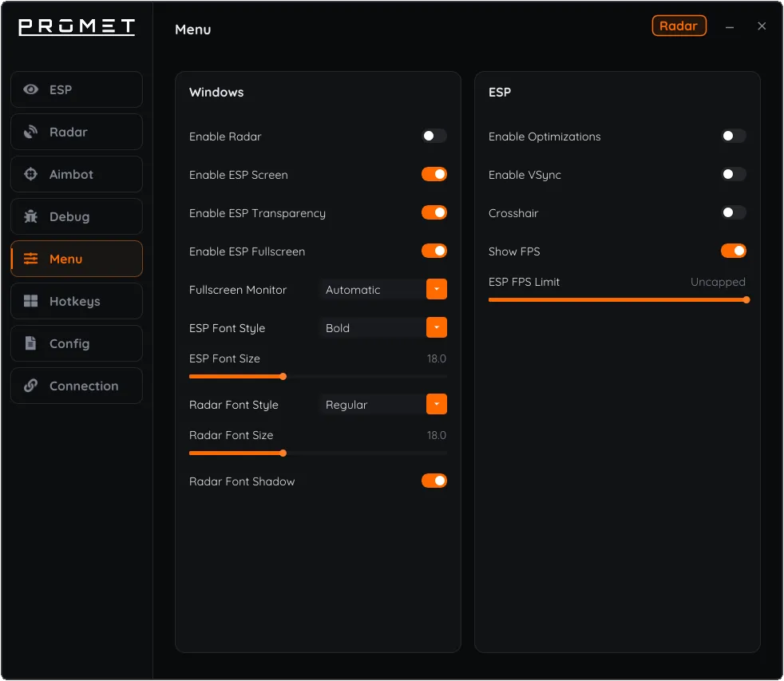Click the radar dish icon in sidebar
Screen dimensions: 784x681
[30, 132]
